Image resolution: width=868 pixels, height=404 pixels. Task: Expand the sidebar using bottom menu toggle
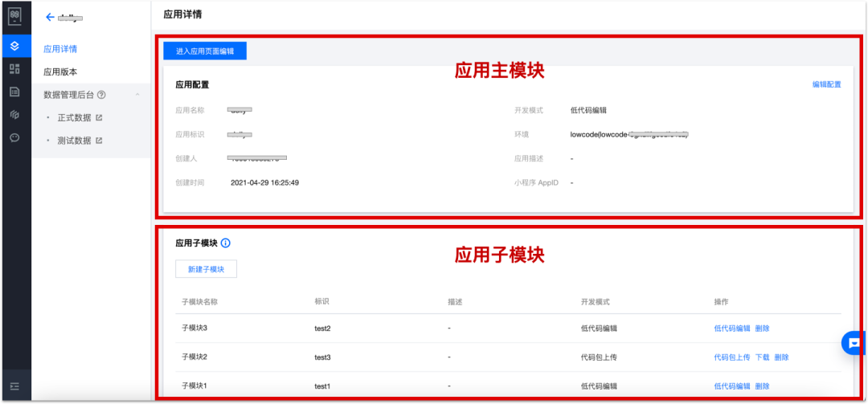14,387
